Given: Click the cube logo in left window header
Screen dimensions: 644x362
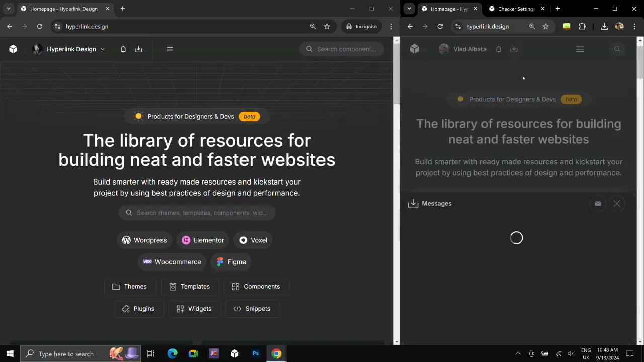Looking at the screenshot, I should (13, 49).
